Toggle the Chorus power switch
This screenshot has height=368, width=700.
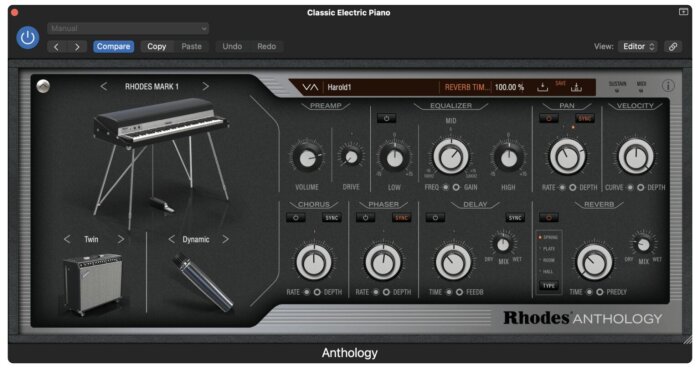point(296,217)
